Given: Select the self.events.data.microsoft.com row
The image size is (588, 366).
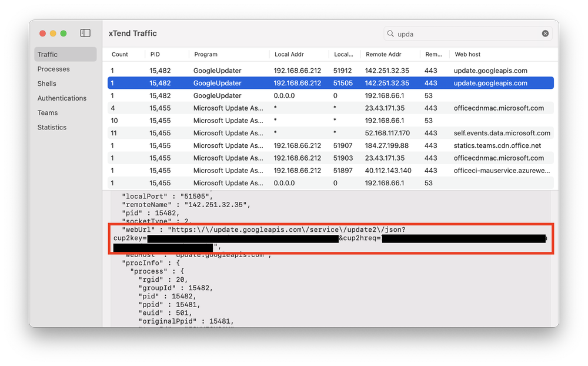Looking at the screenshot, I should click(x=330, y=133).
